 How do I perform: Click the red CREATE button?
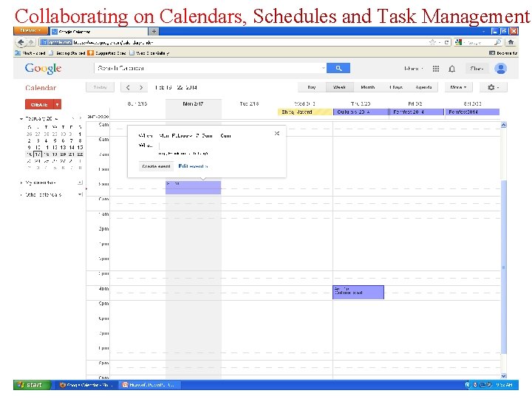click(39, 104)
